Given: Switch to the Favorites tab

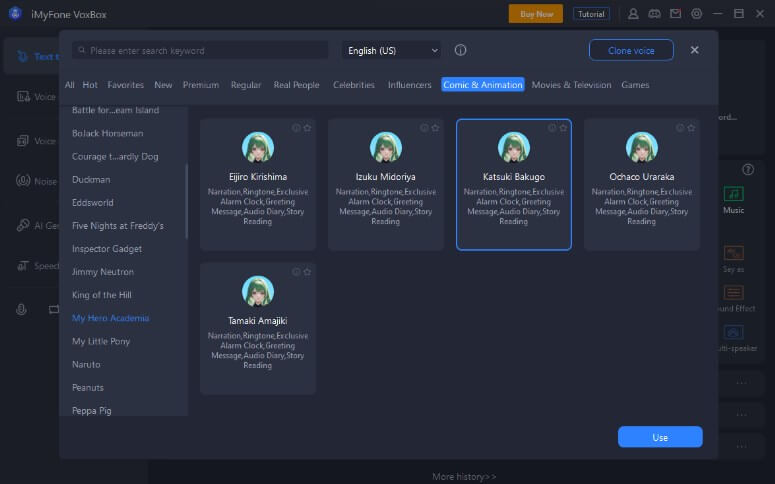Looking at the screenshot, I should 126,85.
